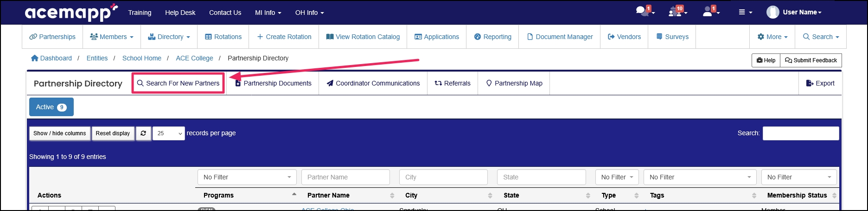This screenshot has width=868, height=211.
Task: Click Show / hide columns
Action: [60, 133]
